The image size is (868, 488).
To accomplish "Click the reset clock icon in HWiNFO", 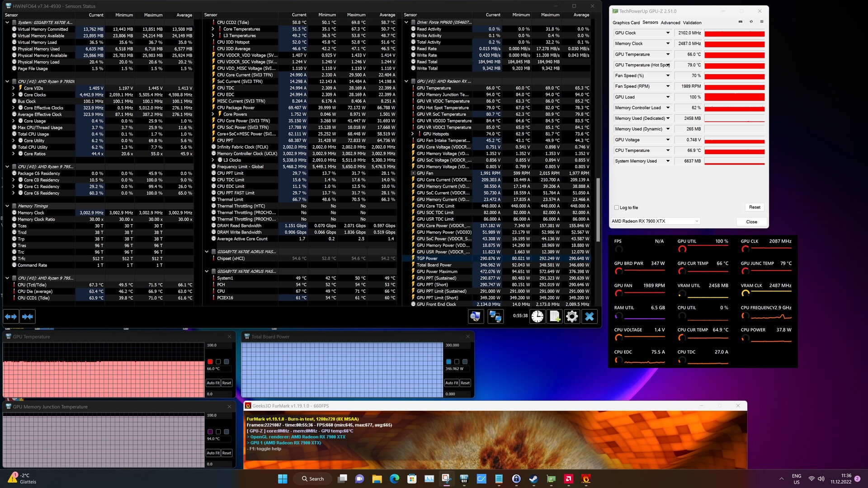I will [537, 317].
